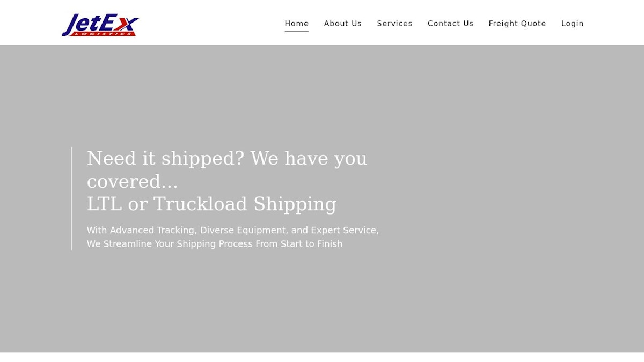644x362 pixels.
Task: Click the vertical divider line beside the headline
Action: click(71, 198)
